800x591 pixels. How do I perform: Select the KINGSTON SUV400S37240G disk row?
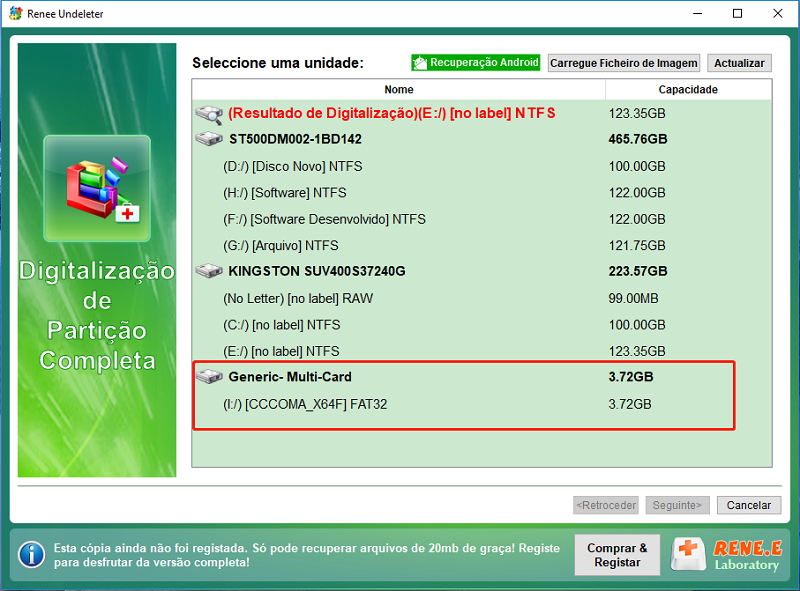(482, 271)
